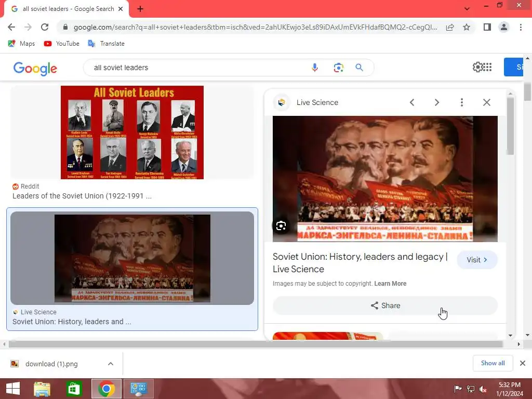Show next image in preview panel
The image size is (532, 399).
pos(436,102)
